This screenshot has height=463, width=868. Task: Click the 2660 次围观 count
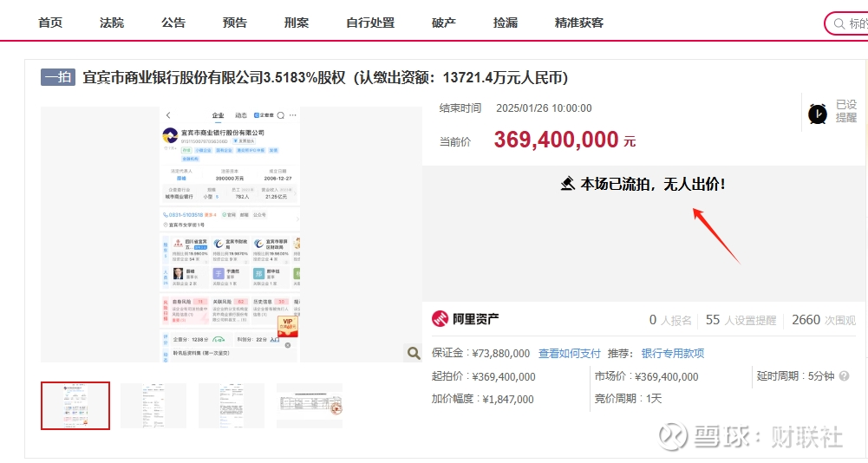coord(824,320)
